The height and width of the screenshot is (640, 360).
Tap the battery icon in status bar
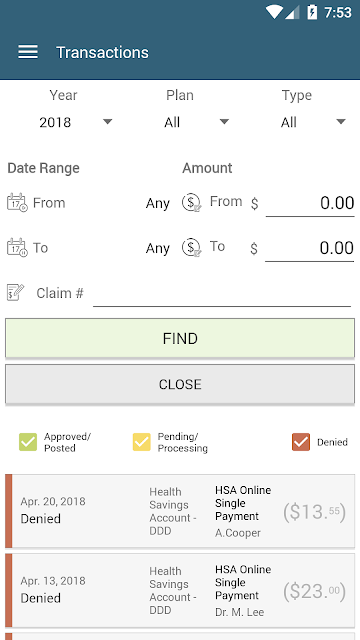tap(312, 12)
